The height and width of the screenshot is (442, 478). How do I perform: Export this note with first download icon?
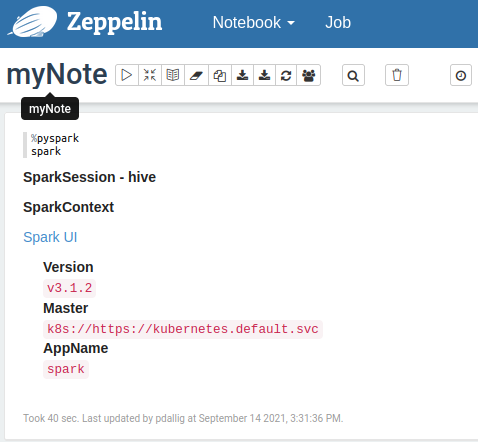pos(242,75)
